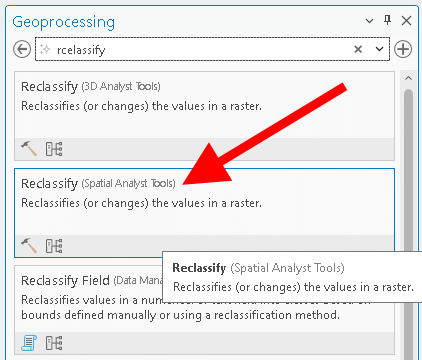Click hammer icon under Spatial Analyst Reclassify
422x360 pixels.
(x=29, y=246)
